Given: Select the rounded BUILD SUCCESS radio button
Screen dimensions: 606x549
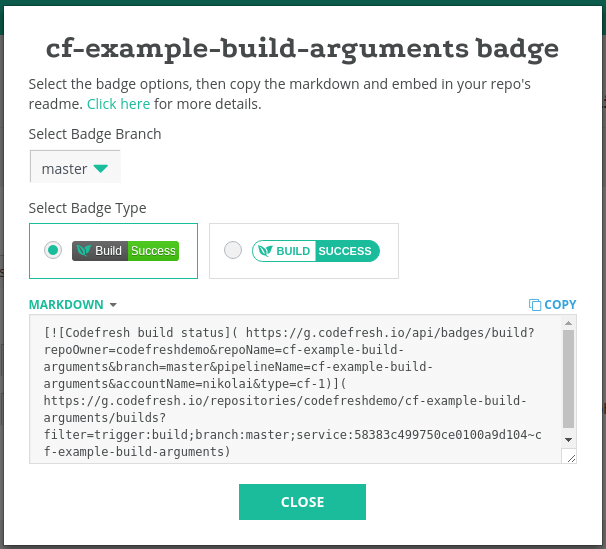Looking at the screenshot, I should (x=233, y=250).
